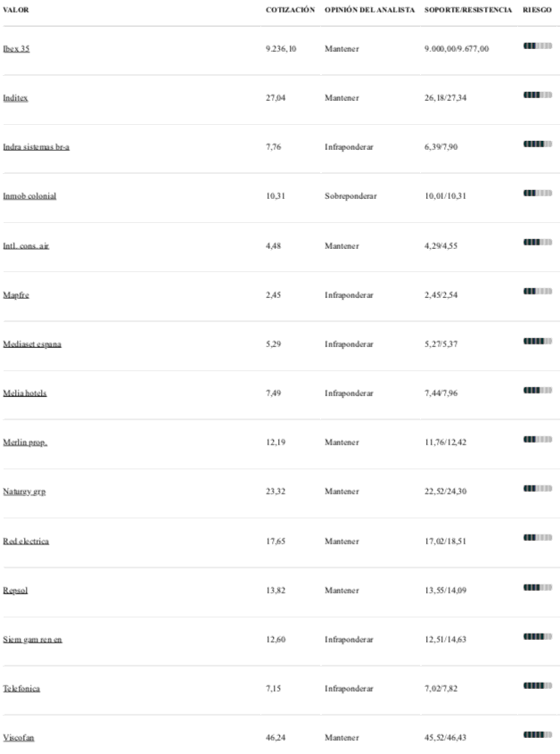Image resolution: width=560 pixels, height=754 pixels.
Task: Click the RIESGO column header
Action: (x=537, y=10)
